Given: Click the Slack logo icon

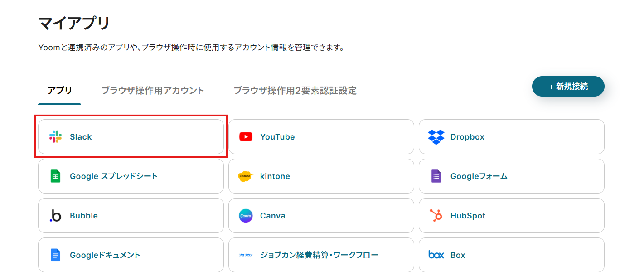Looking at the screenshot, I should coord(55,137).
